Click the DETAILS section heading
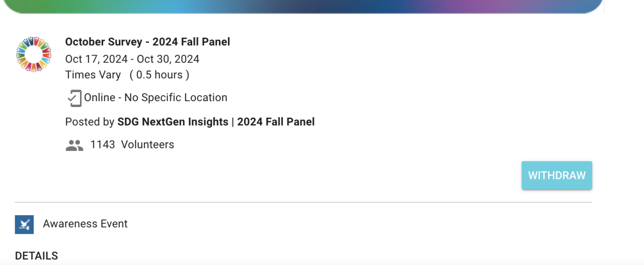This screenshot has width=644, height=265. coord(36,256)
